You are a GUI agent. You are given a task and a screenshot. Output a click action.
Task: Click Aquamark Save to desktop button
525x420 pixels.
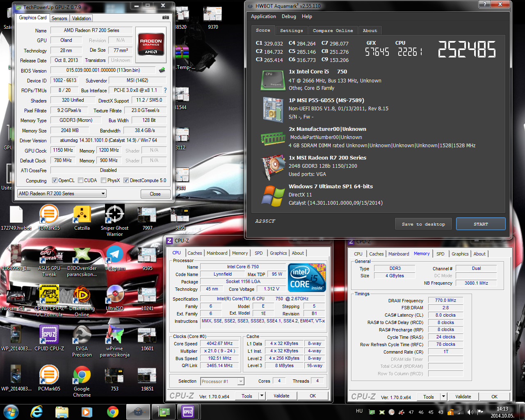(x=423, y=224)
